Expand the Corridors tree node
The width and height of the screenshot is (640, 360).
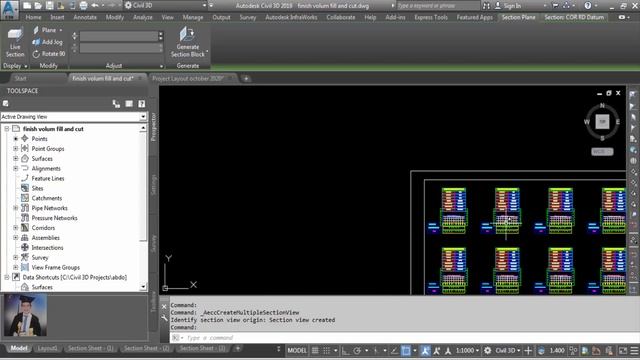pos(16,228)
